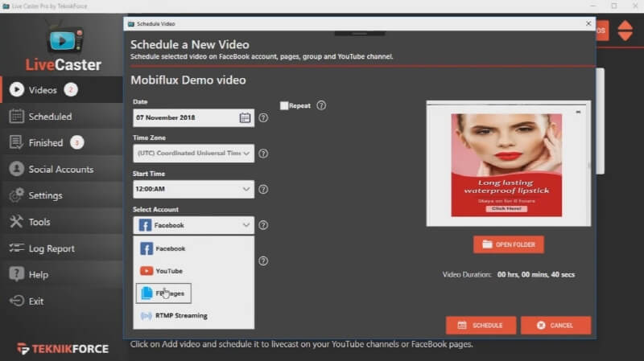
Task: Click the CANCEL button
Action: pos(555,326)
